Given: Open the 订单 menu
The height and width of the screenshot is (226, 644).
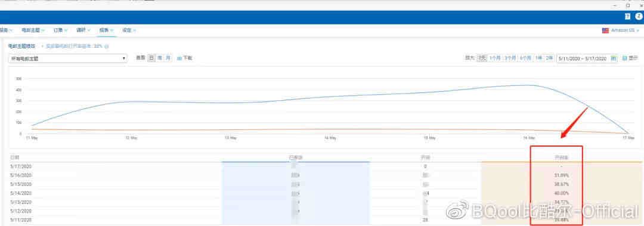Looking at the screenshot, I should (60, 30).
